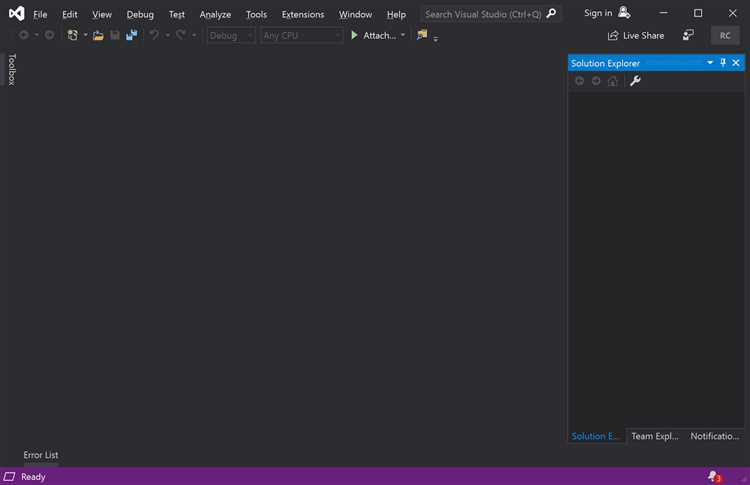This screenshot has width=750, height=485.
Task: Open the New Project toolbar icon
Action: pyautogui.click(x=72, y=35)
